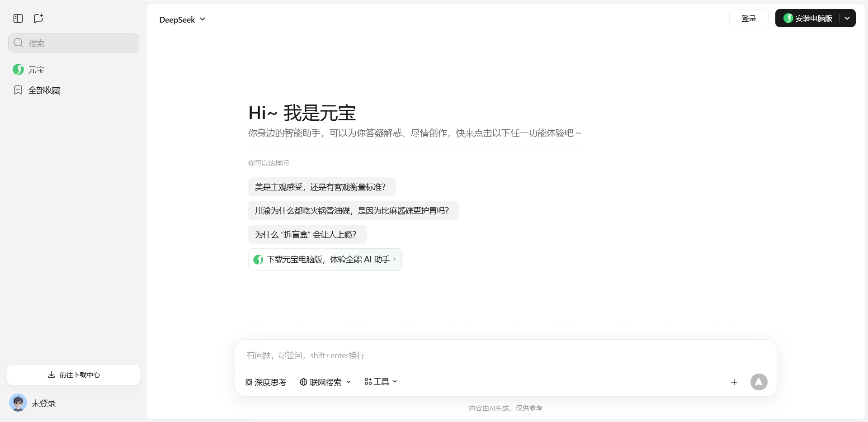This screenshot has width=868, height=422.
Task: Open the 元宝 assistant in sidebar
Action: 36,70
